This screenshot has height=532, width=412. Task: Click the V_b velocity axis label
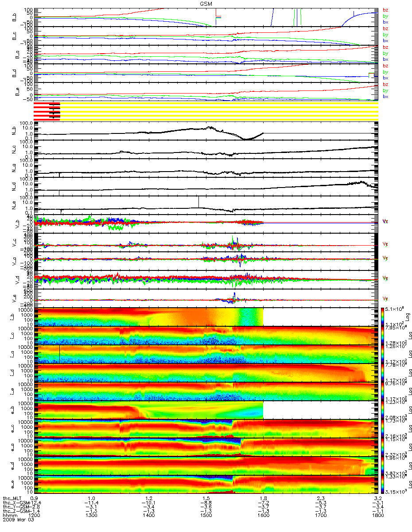(18, 224)
